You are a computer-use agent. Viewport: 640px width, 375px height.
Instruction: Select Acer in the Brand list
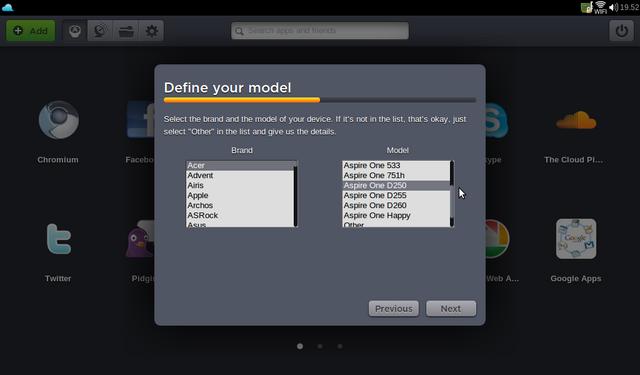click(240, 165)
